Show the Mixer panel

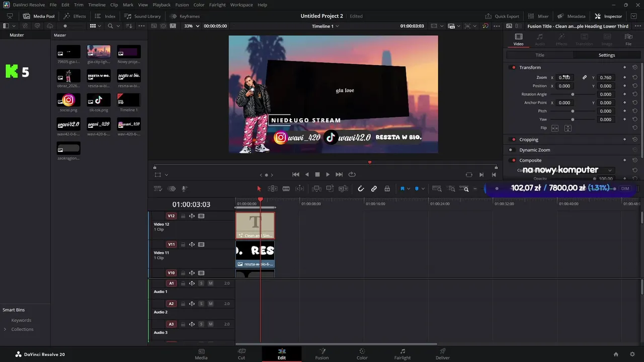tap(538, 16)
